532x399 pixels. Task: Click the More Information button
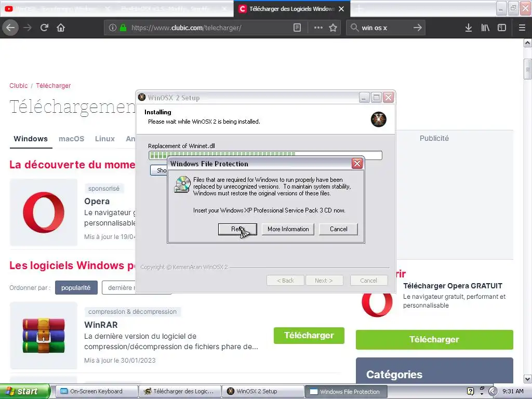pyautogui.click(x=288, y=229)
